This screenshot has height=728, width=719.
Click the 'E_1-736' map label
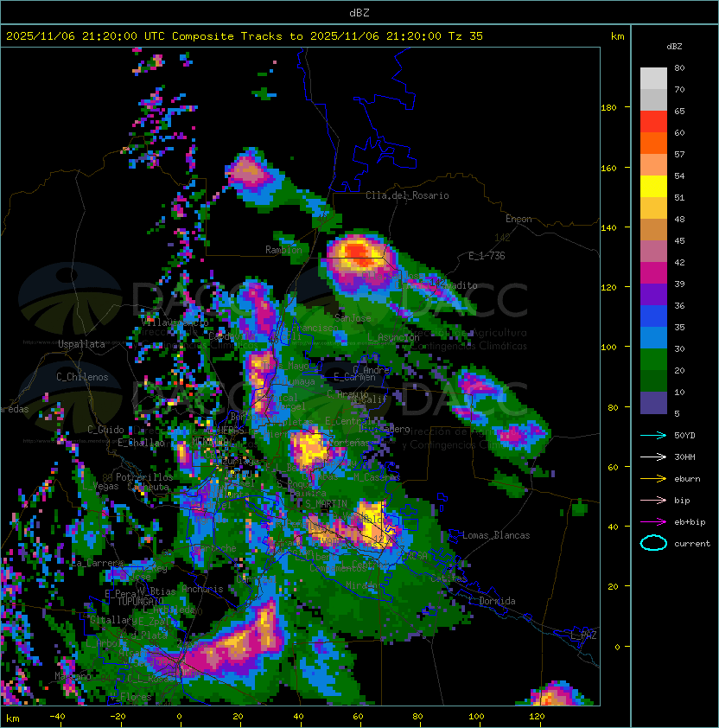click(487, 256)
